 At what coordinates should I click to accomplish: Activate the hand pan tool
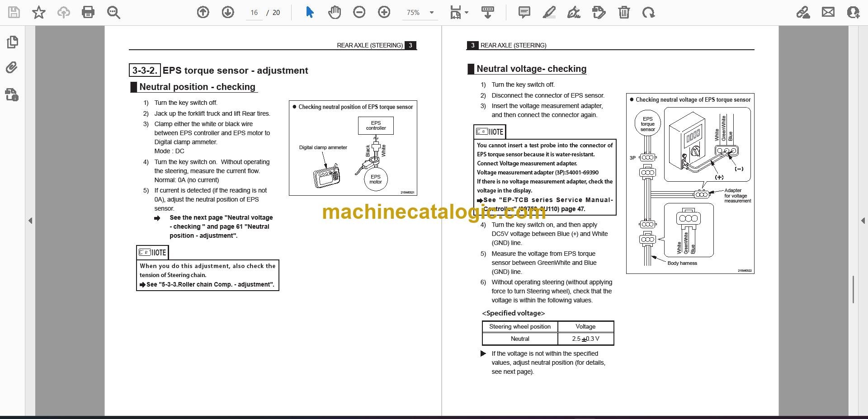pyautogui.click(x=335, y=12)
